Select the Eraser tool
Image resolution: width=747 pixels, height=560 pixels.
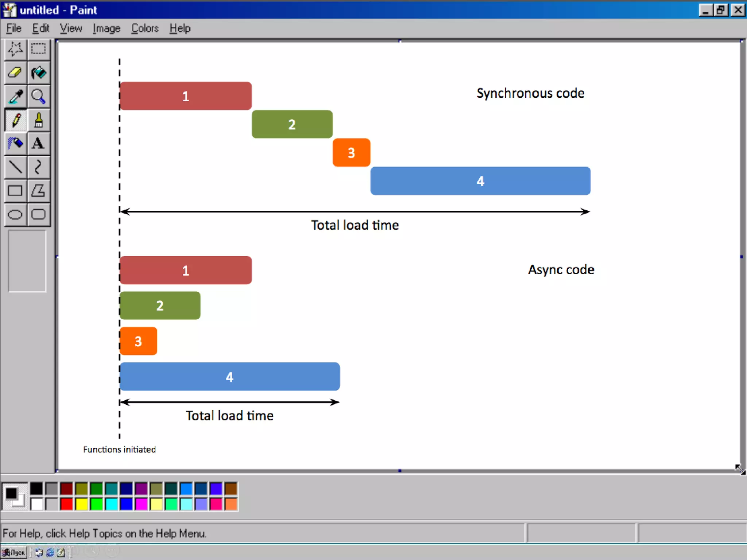[x=15, y=73]
